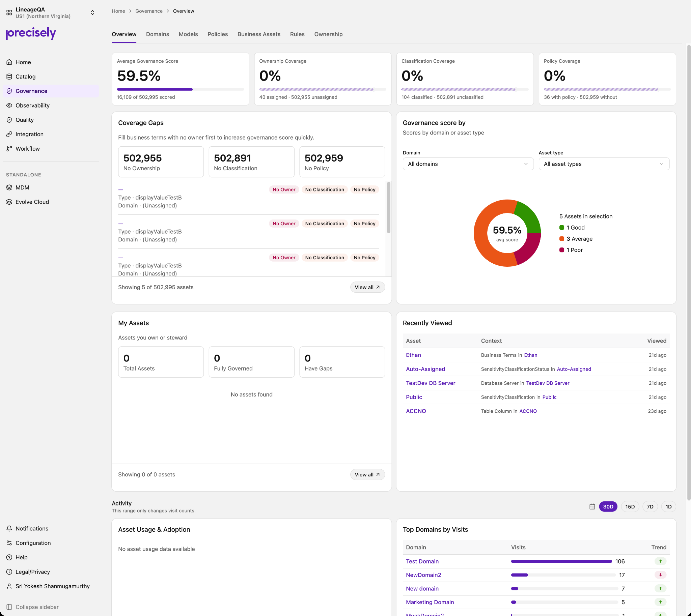The width and height of the screenshot is (691, 616).
Task: Expand the LineageQA workspace switcher chevrons
Action: [x=92, y=12]
